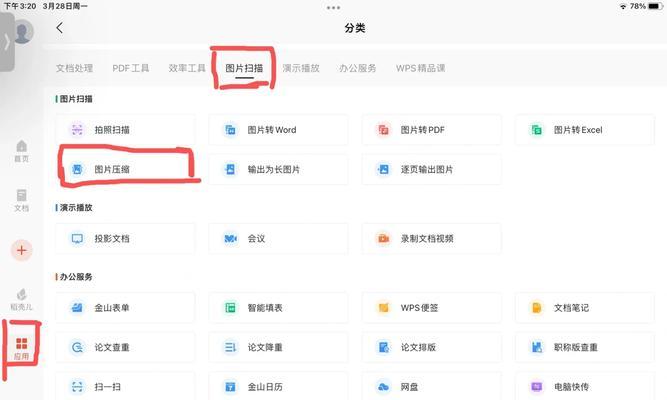Open the 智能填表 icon
The image size is (667, 400).
point(230,307)
